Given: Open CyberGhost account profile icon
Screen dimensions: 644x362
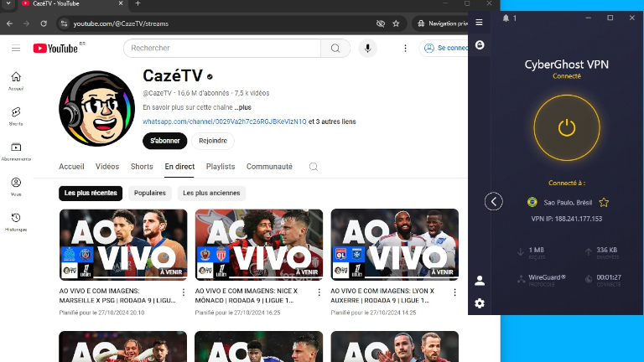Looking at the screenshot, I should (x=480, y=281).
